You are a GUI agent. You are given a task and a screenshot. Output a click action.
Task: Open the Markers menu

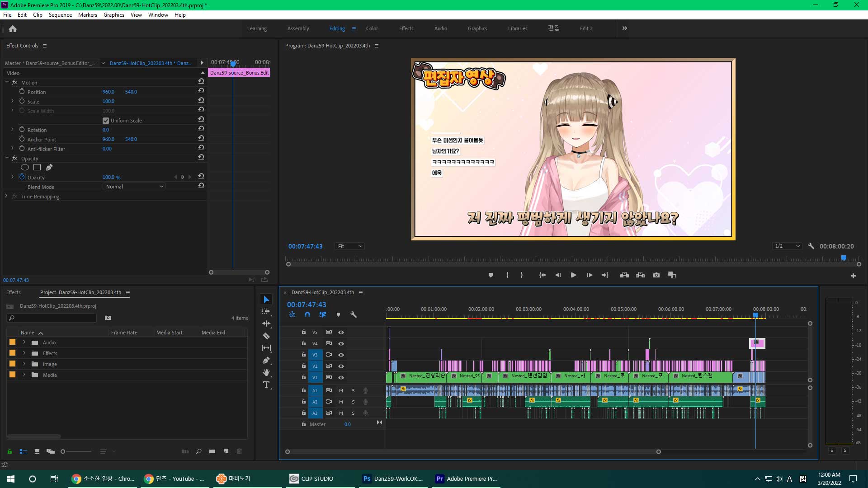87,15
